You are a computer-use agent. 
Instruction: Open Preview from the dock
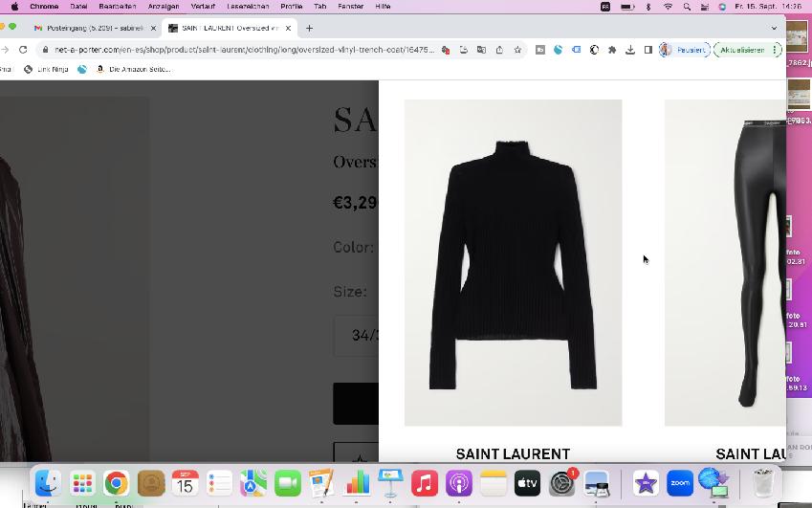click(x=596, y=482)
